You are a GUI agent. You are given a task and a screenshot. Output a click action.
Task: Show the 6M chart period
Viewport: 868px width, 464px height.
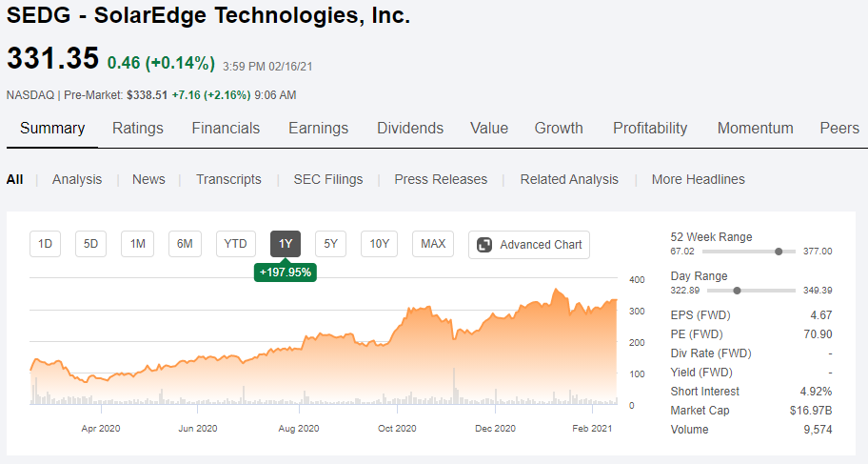[185, 244]
